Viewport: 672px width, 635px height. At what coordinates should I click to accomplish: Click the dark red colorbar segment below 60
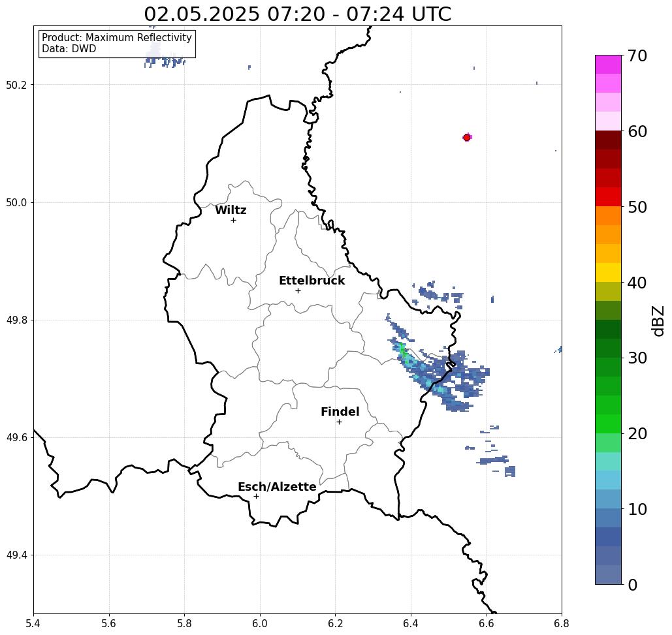[x=608, y=140]
